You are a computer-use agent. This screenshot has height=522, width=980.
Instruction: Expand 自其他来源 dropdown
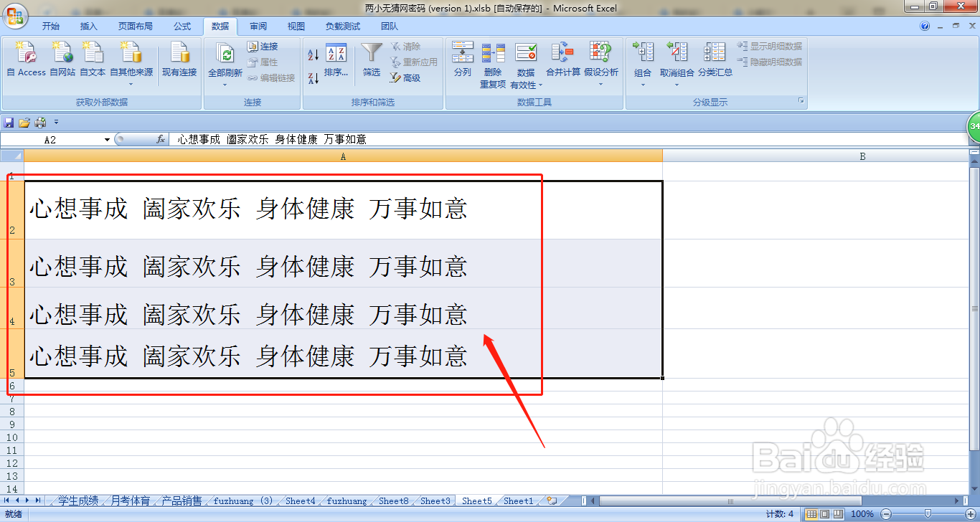131,84
